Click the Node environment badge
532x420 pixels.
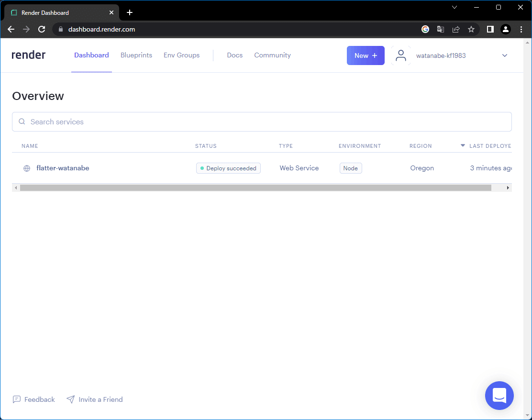tap(351, 168)
